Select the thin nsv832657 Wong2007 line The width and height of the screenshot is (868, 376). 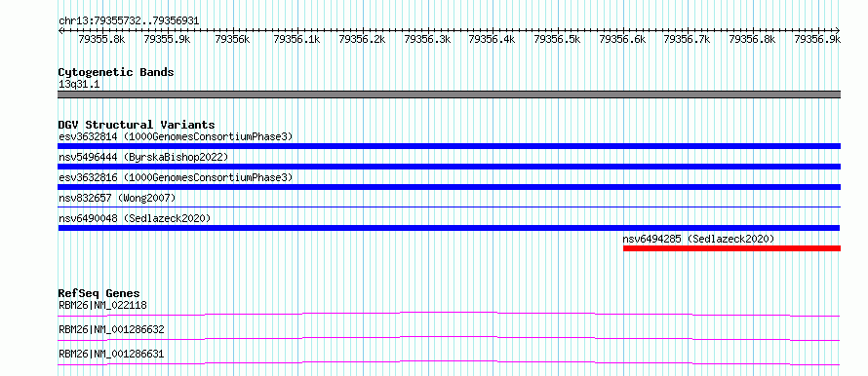click(x=449, y=207)
